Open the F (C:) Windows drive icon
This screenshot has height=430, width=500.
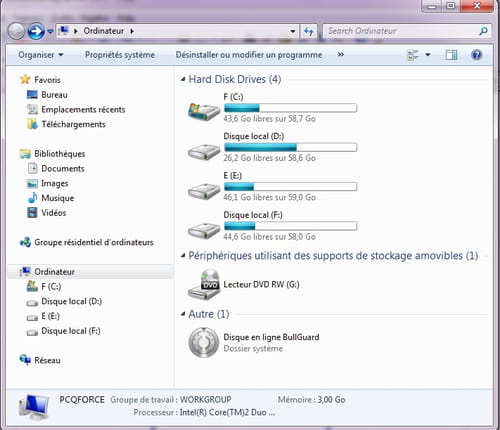click(x=204, y=111)
